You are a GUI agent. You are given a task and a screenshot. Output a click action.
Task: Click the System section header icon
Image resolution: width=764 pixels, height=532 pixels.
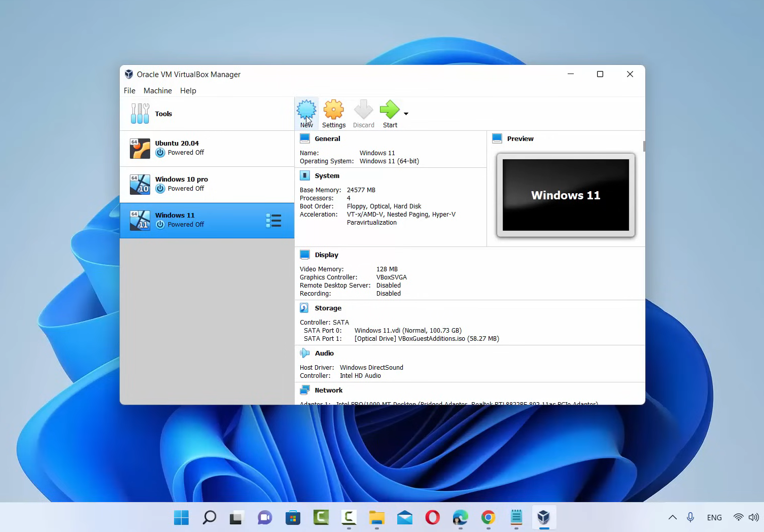[305, 175]
